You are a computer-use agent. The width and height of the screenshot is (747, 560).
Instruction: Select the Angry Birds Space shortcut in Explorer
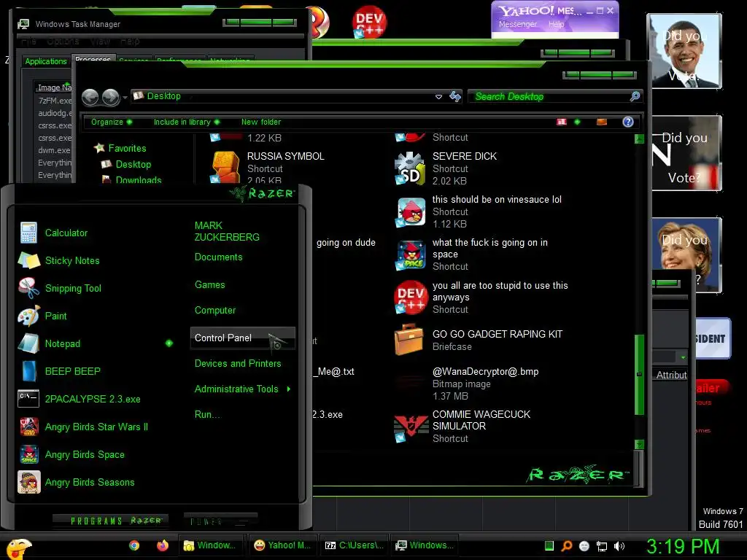(x=410, y=254)
